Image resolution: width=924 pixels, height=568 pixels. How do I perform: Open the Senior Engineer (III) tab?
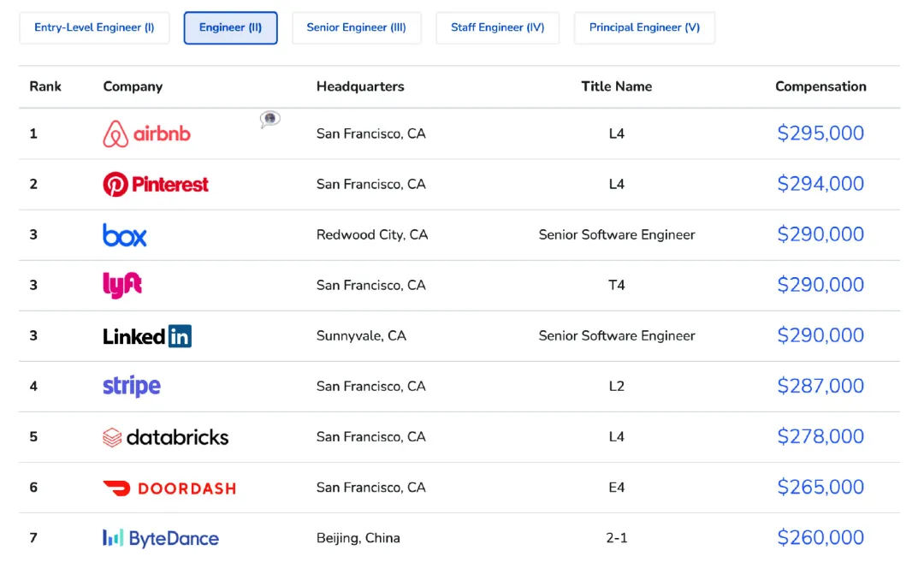[357, 27]
